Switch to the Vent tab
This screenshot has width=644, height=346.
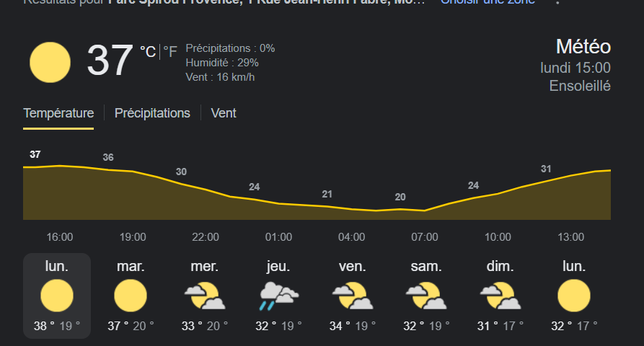(x=224, y=113)
